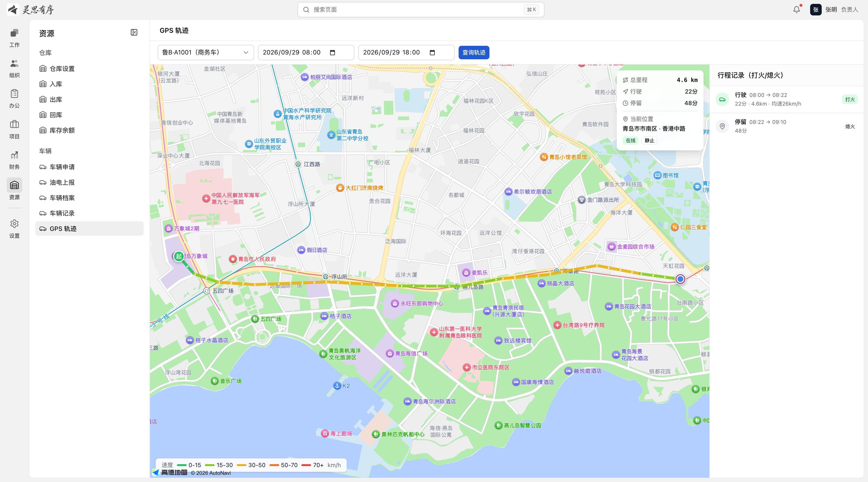
Task: Open 库存余额 menu item
Action: pyautogui.click(x=89, y=130)
